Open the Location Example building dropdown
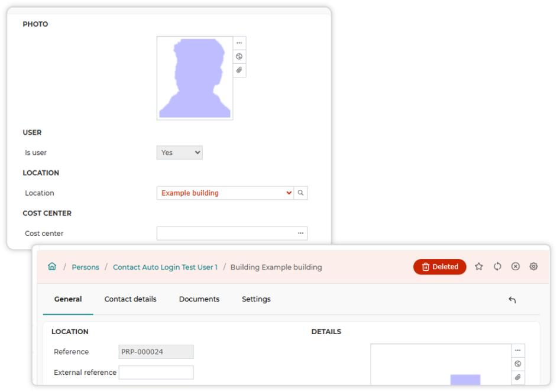 [225, 193]
